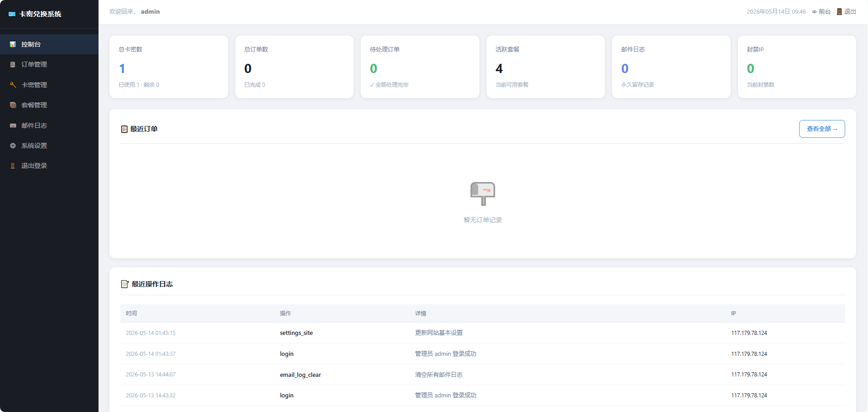The height and width of the screenshot is (412, 868).
Task: Click the 邮件日志 envelope icon
Action: coord(13,125)
